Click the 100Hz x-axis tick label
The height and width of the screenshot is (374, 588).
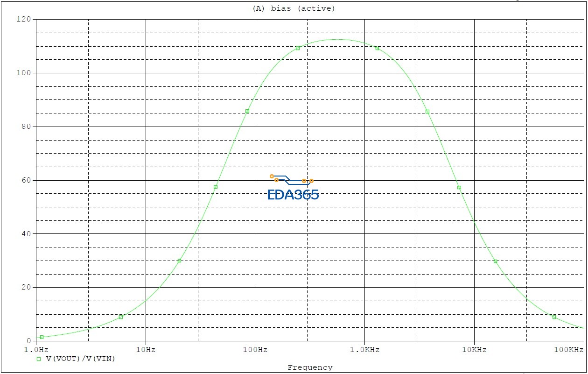coord(255,350)
